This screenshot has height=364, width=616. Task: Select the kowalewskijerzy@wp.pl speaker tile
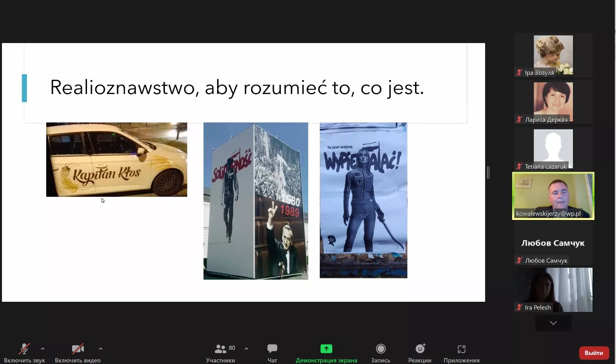pyautogui.click(x=553, y=196)
